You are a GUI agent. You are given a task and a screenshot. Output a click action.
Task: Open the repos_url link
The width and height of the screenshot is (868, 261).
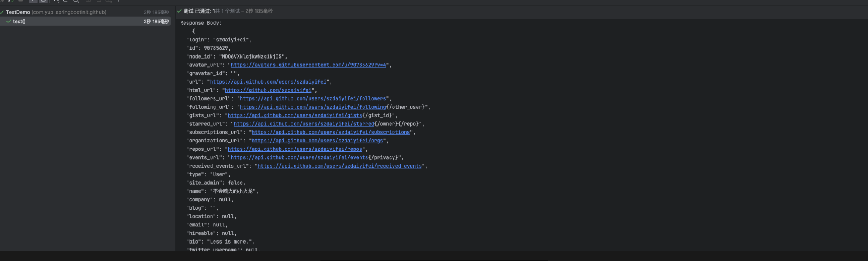(295, 149)
